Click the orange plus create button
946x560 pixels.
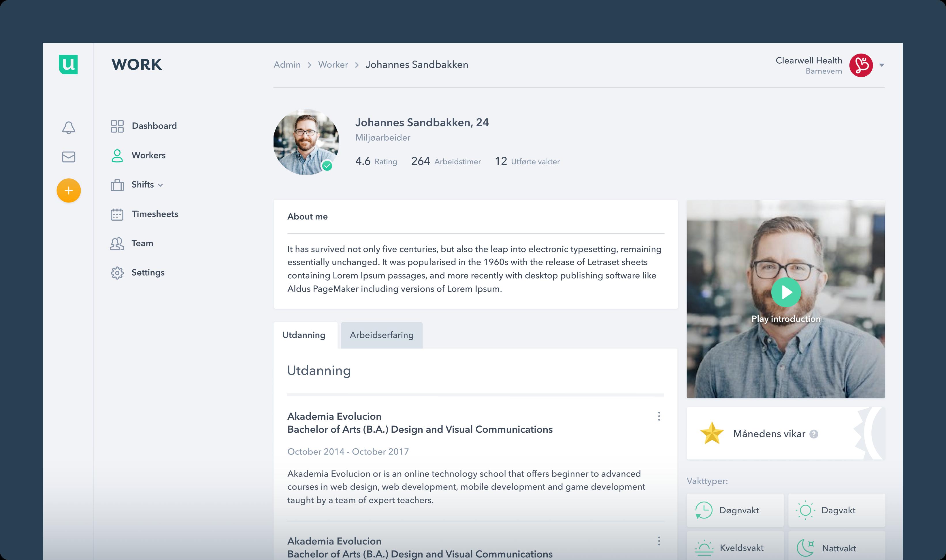click(69, 191)
